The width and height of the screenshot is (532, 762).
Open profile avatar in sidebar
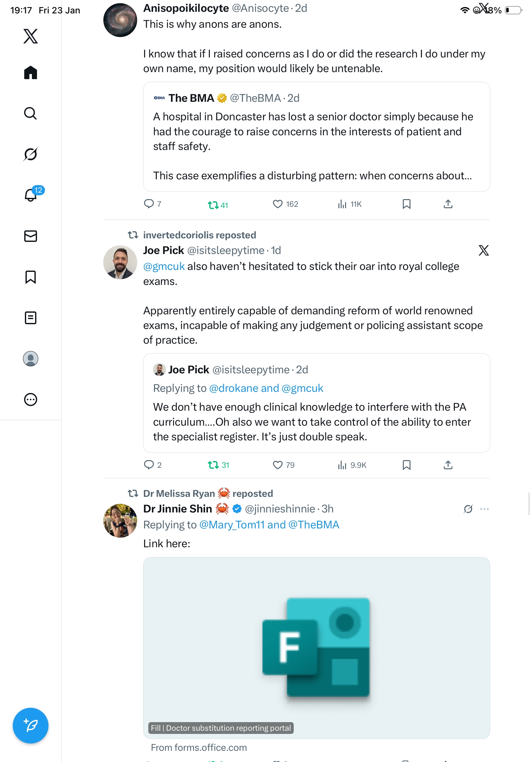[31, 358]
